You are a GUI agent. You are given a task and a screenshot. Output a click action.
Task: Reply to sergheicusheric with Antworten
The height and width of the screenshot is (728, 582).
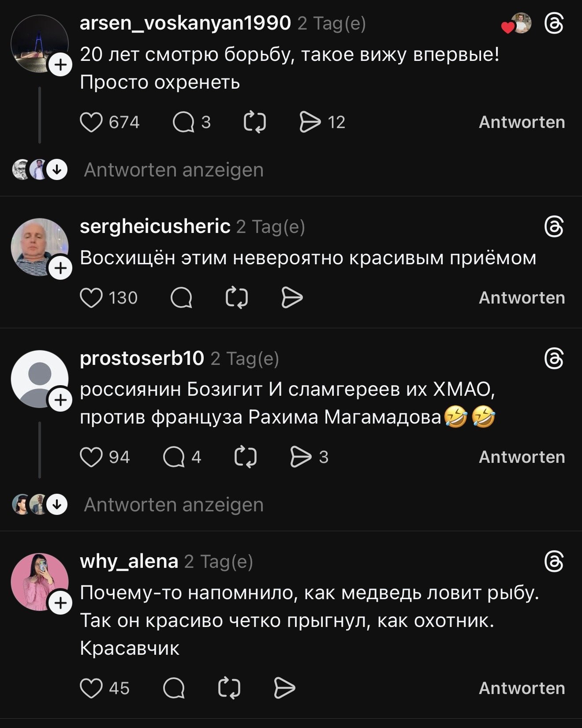pyautogui.click(x=522, y=298)
